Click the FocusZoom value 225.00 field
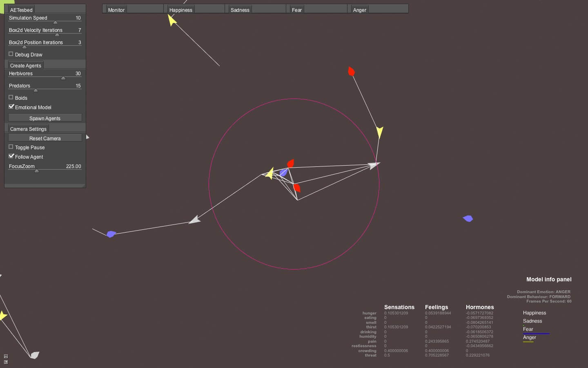The width and height of the screenshot is (588, 368). 73,166
